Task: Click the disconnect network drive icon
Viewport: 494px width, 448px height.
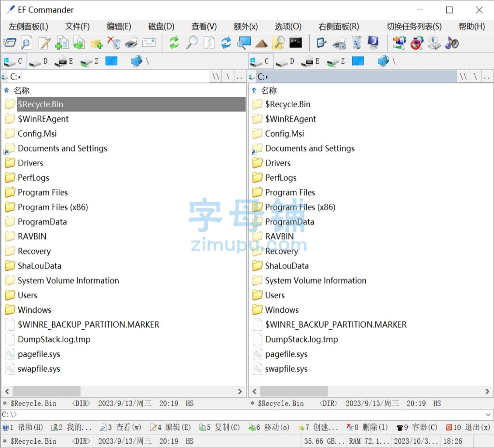Action: pos(417,43)
